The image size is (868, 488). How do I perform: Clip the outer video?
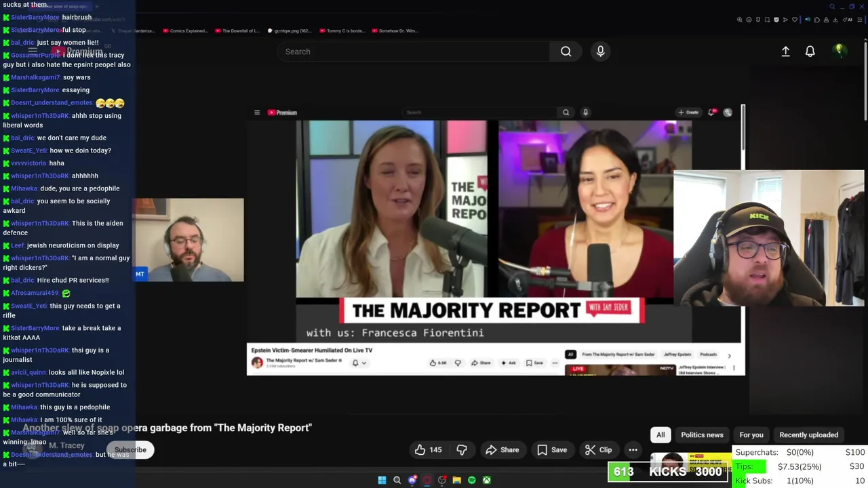point(598,449)
